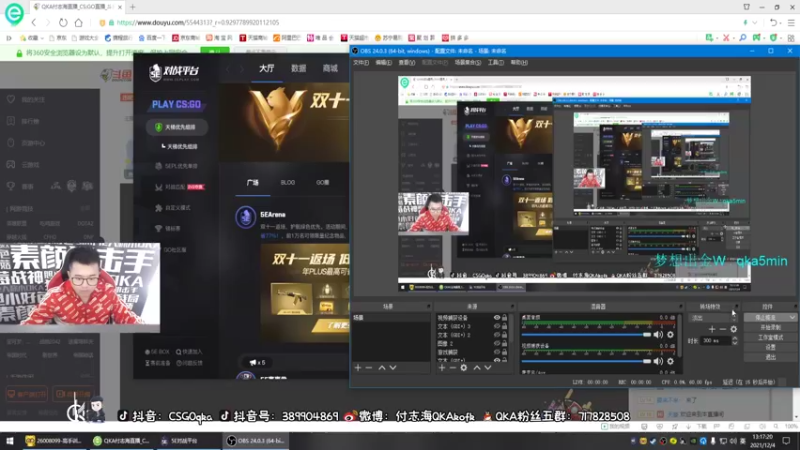
Task: Open settings gear for 桌面音频 mixer track
Action: (670, 335)
